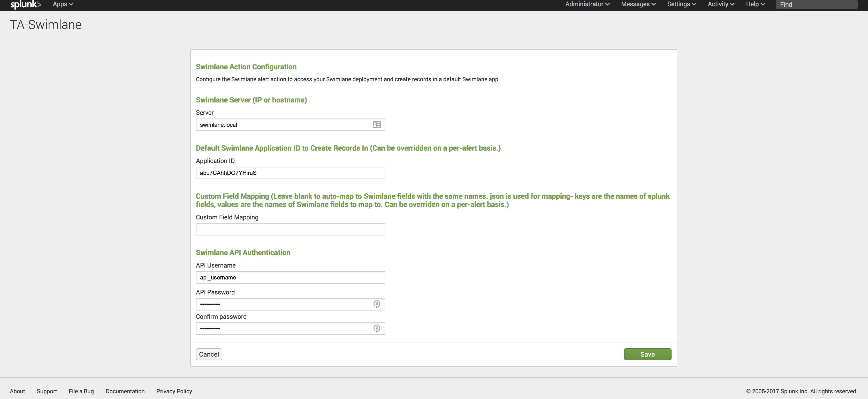Click the 'API Username' label
868x399 pixels.
pyautogui.click(x=216, y=265)
